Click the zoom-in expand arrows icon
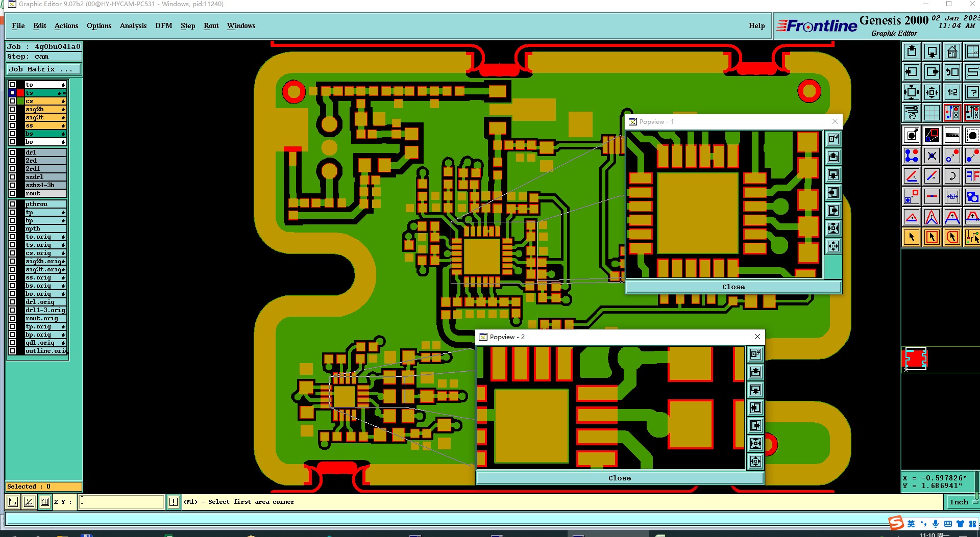Viewport: 980px width, 537px height. [912, 92]
